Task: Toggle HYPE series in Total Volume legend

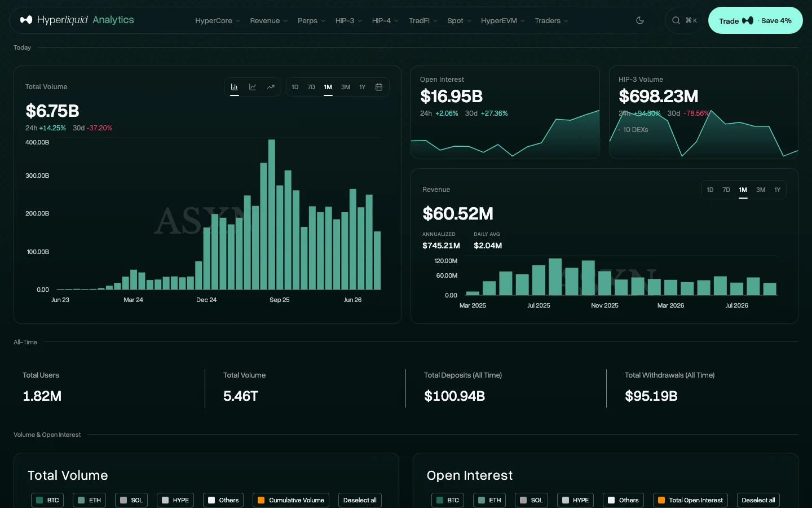Action: tap(175, 500)
